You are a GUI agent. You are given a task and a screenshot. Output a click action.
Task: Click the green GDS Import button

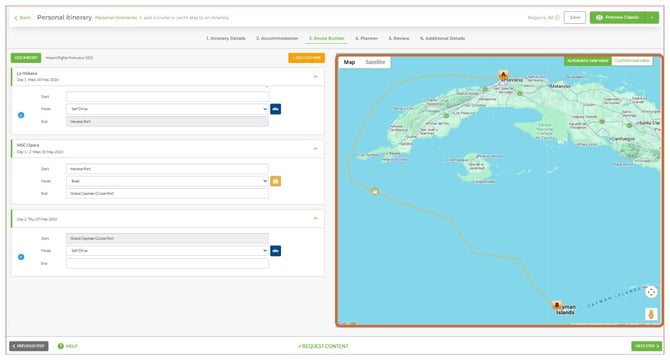tap(26, 58)
